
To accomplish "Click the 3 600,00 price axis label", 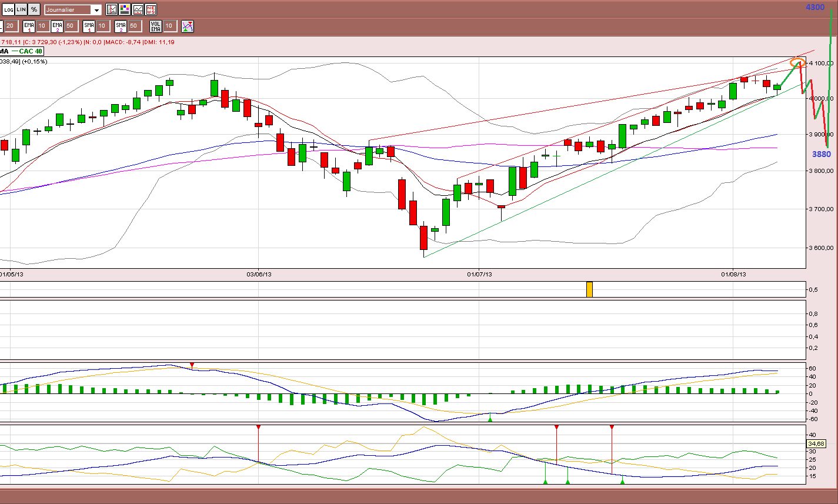I will (x=822, y=248).
